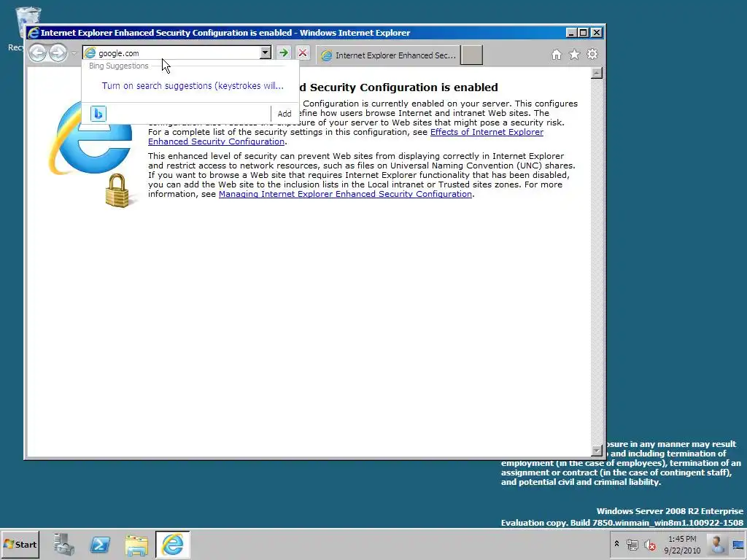Click the Bing Suggestions header text
Image resolution: width=747 pixels, height=560 pixels.
point(119,66)
